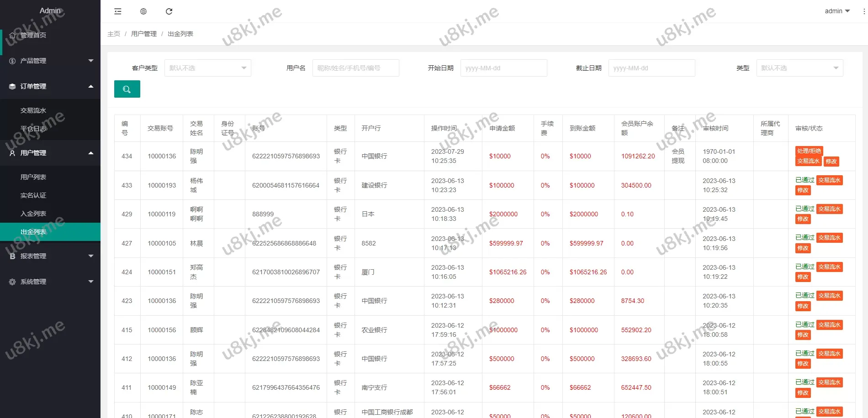Click 修改 button for record 433

(803, 190)
